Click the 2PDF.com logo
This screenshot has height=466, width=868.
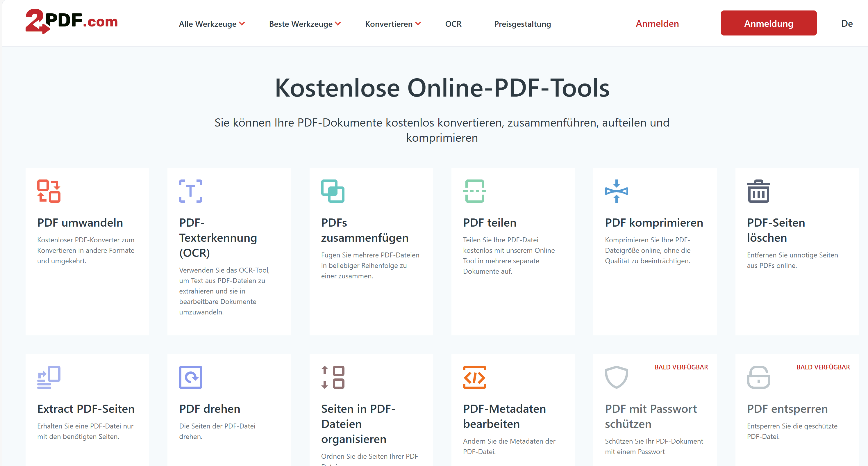(x=72, y=21)
